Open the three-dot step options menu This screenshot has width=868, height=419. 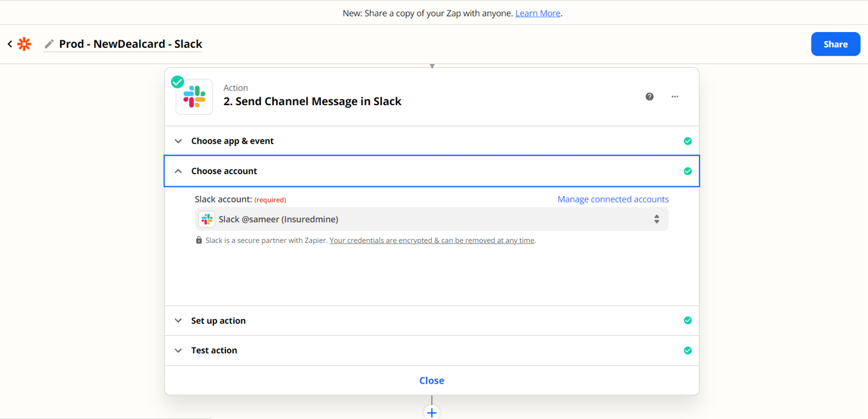coord(675,97)
